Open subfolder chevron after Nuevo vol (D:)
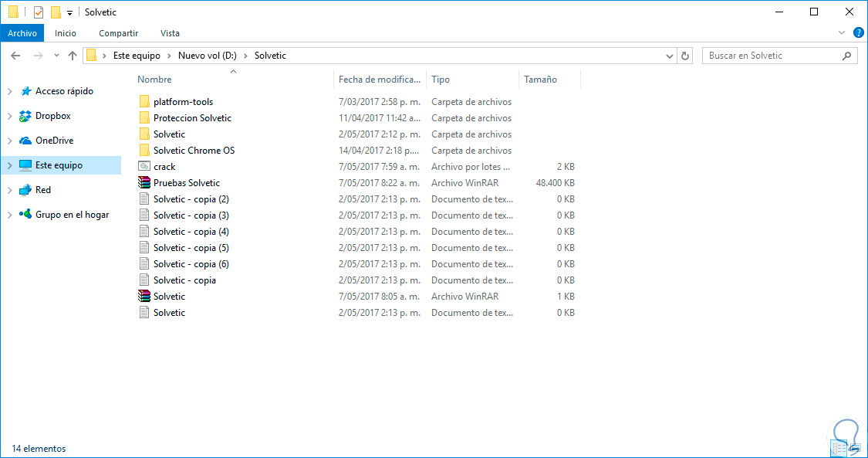 point(245,56)
